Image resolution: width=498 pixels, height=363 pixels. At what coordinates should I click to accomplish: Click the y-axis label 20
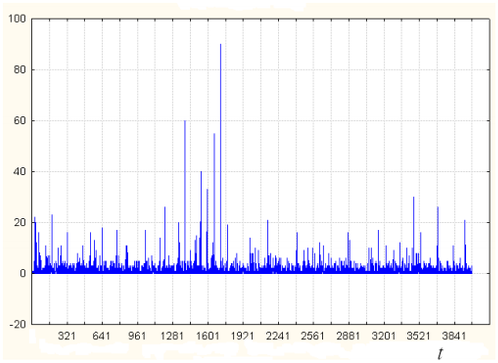(20, 222)
